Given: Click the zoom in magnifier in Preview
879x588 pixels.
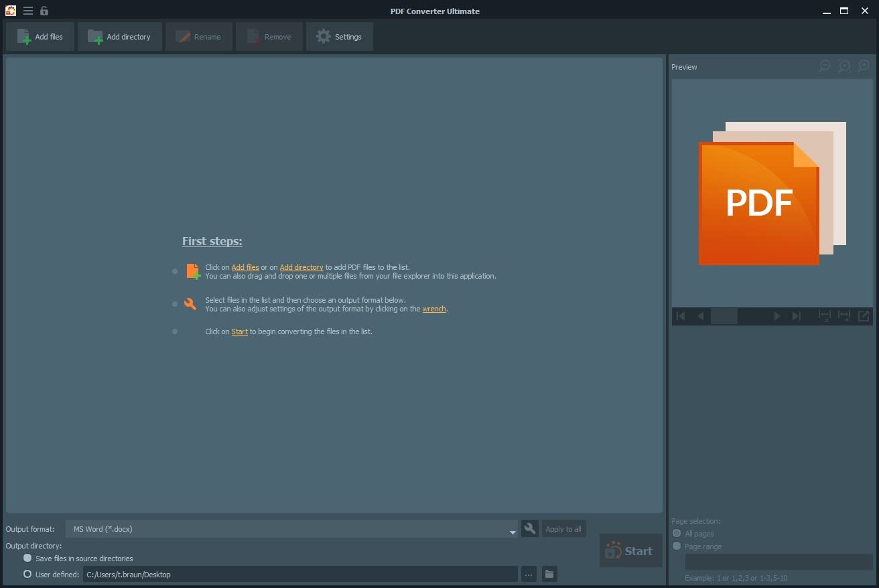Looking at the screenshot, I should coord(864,66).
